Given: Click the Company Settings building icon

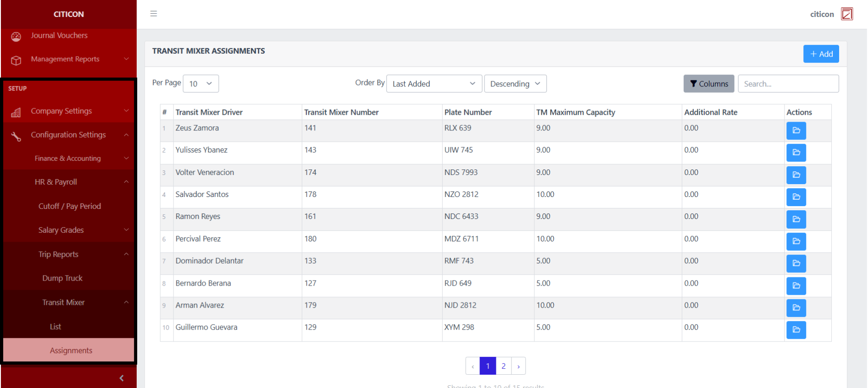Looking at the screenshot, I should click(x=16, y=112).
